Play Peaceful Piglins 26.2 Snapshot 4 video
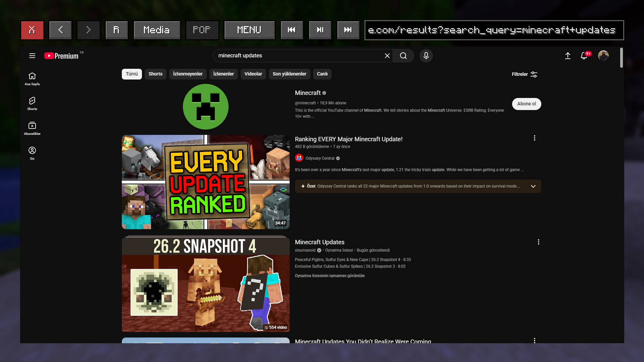644x362 pixels. pos(353,260)
